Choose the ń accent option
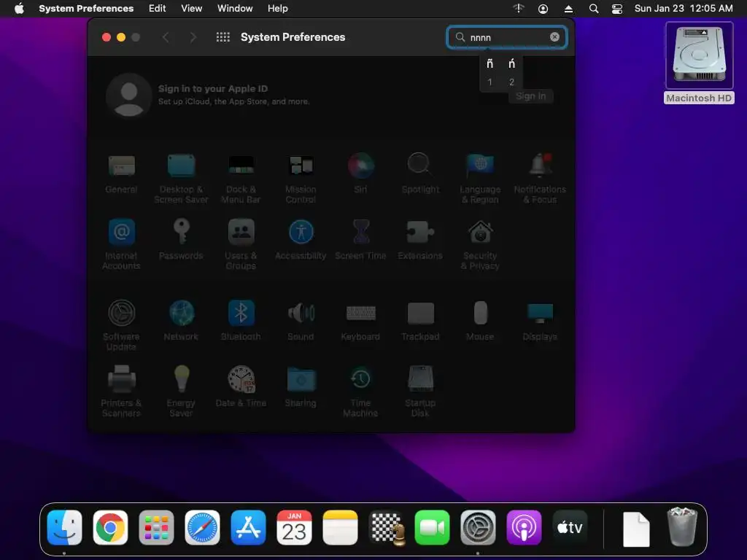This screenshot has height=560, width=747. click(511, 64)
